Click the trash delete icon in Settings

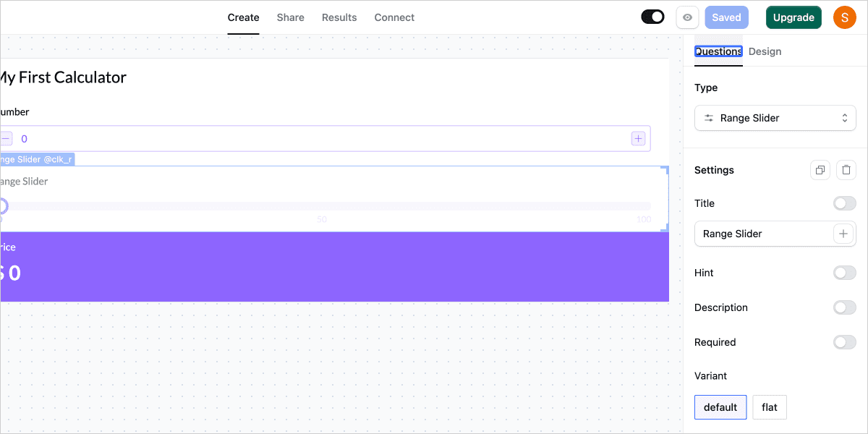pos(846,170)
